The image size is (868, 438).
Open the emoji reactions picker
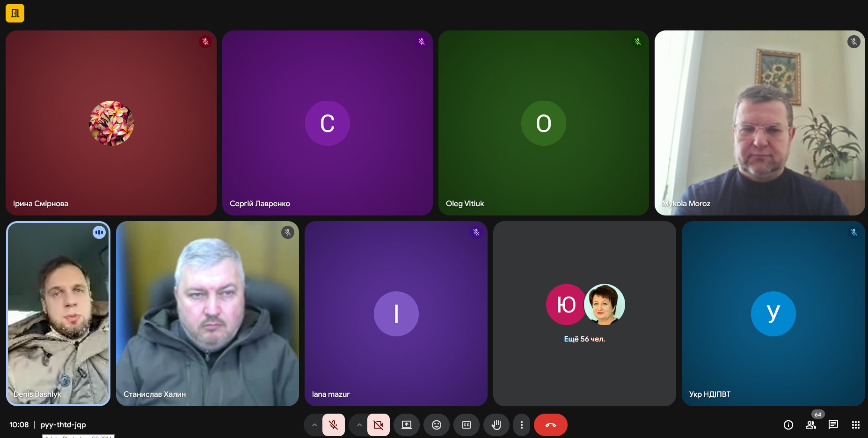(x=437, y=425)
